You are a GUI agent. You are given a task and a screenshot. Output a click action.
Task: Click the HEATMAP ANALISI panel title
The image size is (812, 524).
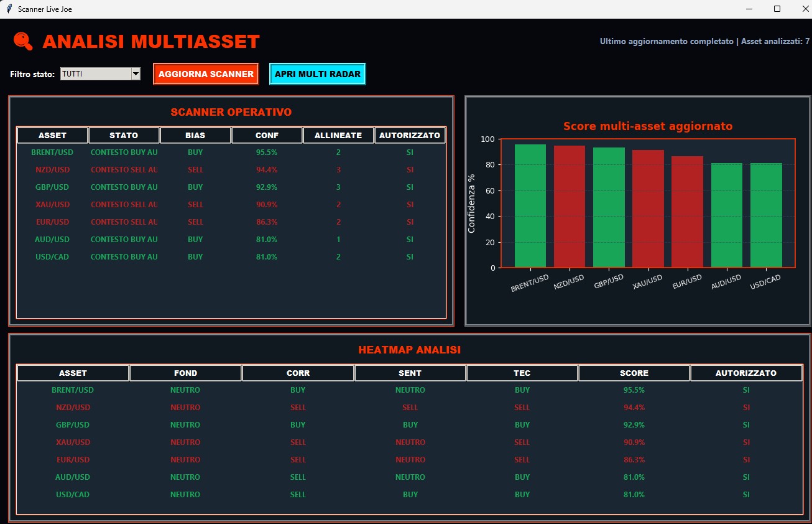[x=410, y=350]
